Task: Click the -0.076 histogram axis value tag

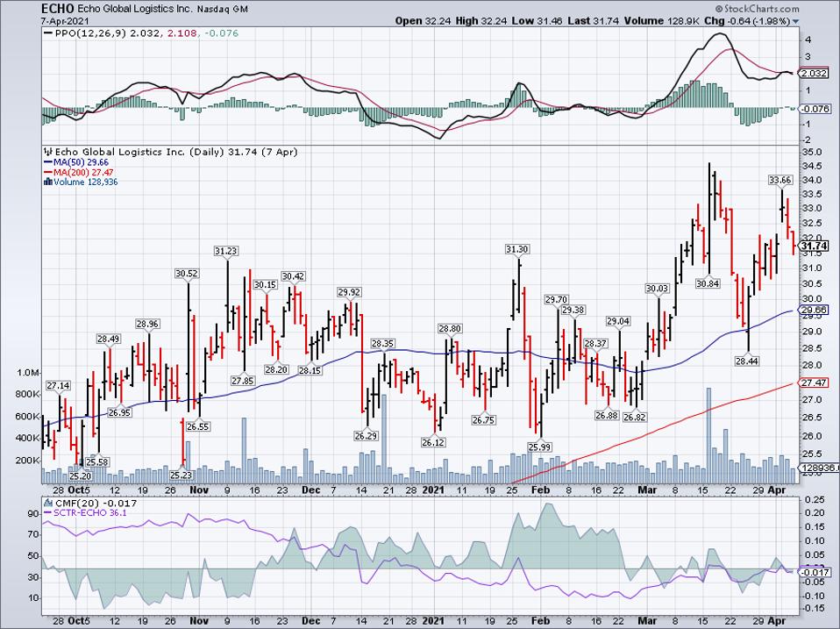Action: (x=815, y=109)
